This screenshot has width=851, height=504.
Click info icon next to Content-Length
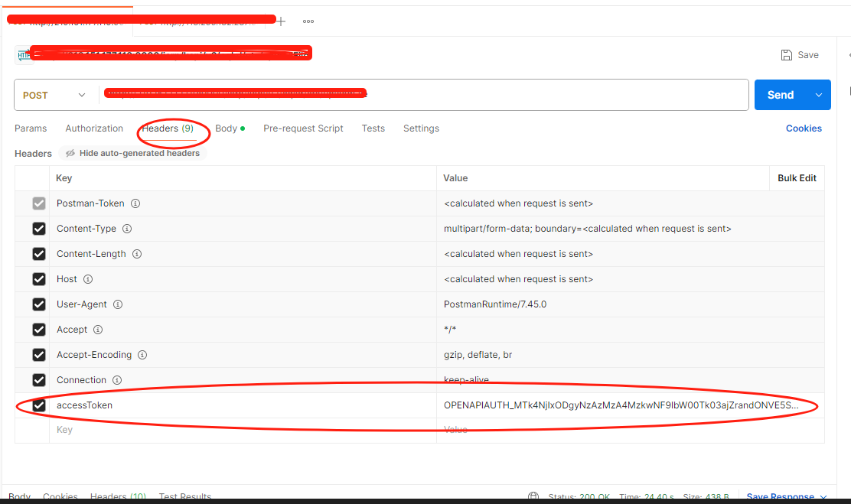137,254
